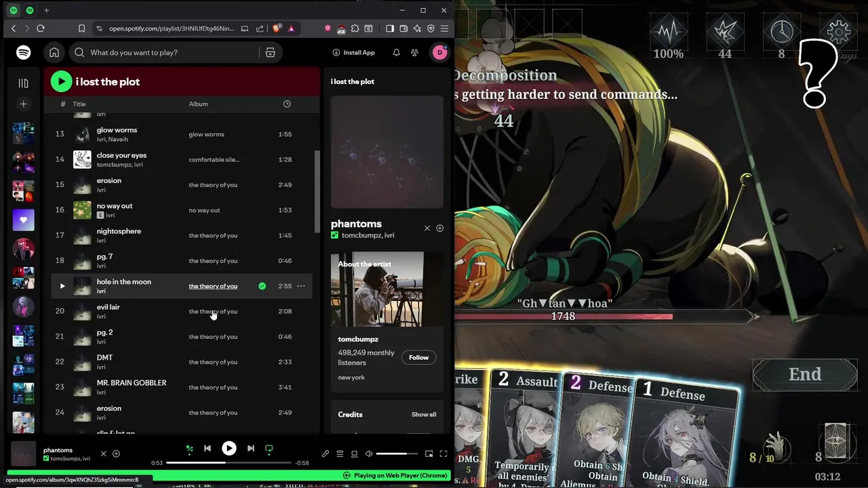
Task: Mute the volume speaker icon
Action: [x=369, y=453]
